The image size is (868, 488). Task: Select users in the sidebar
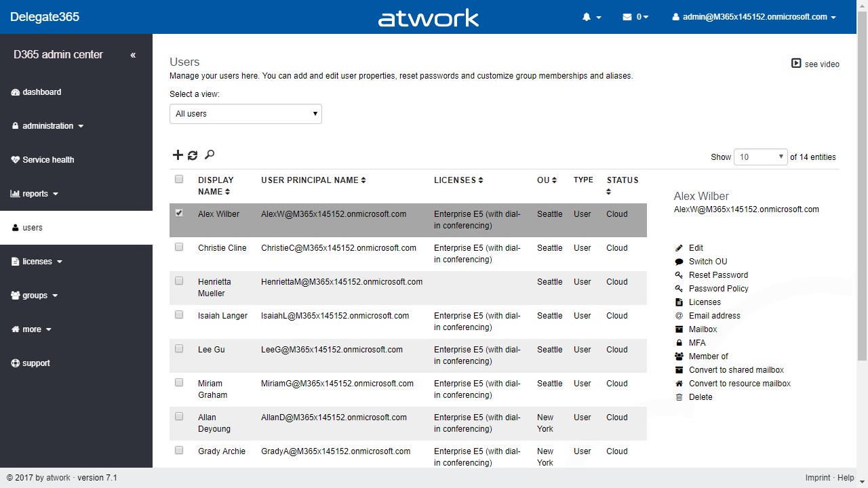point(76,228)
